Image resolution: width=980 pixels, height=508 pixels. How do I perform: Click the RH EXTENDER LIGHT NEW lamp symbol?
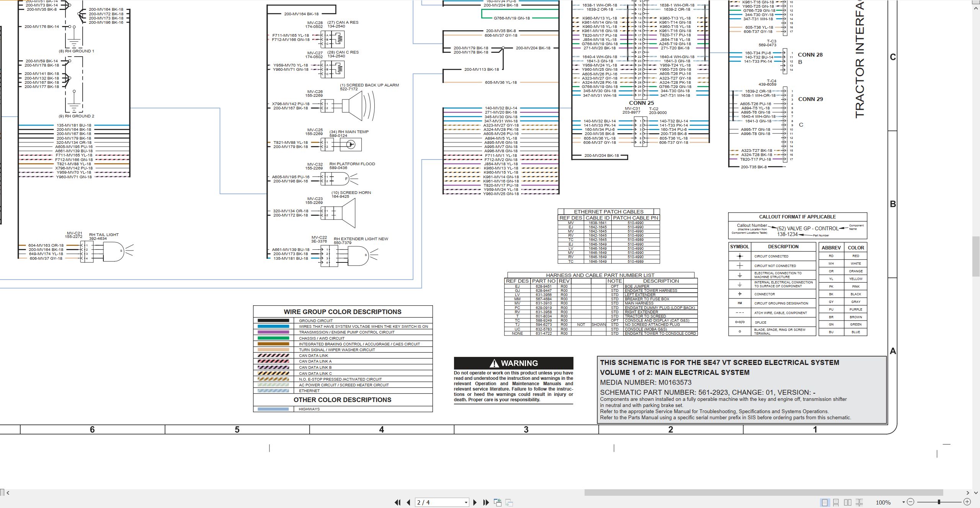click(x=363, y=256)
